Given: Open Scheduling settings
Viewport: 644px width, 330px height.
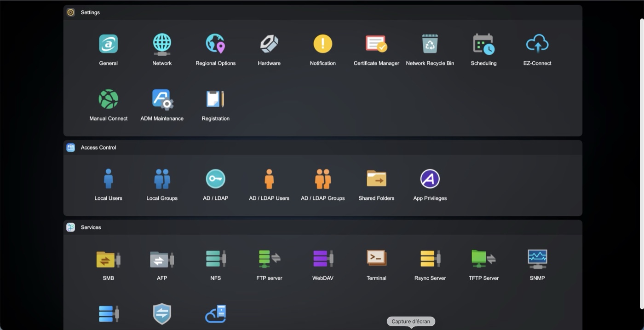Looking at the screenshot, I should (484, 44).
